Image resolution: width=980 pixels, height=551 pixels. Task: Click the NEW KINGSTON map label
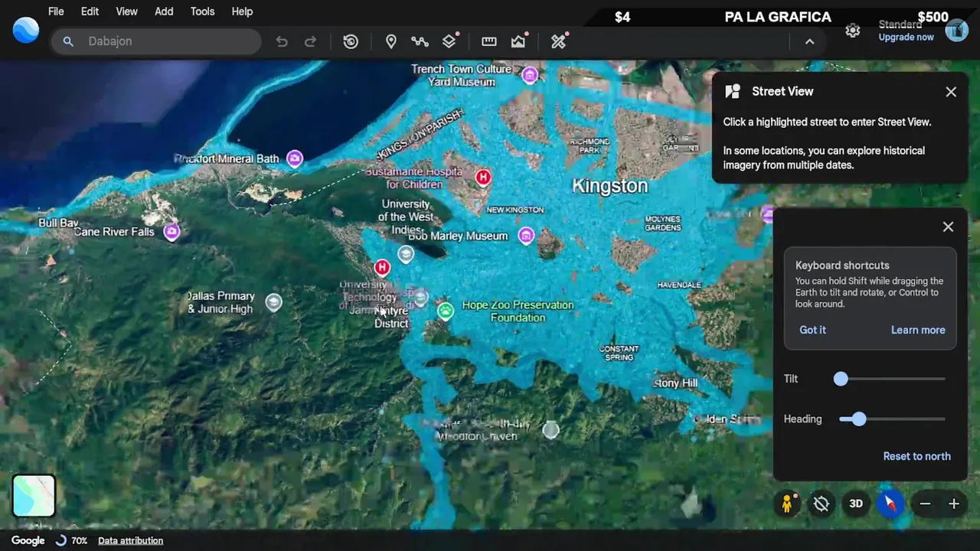tap(515, 210)
